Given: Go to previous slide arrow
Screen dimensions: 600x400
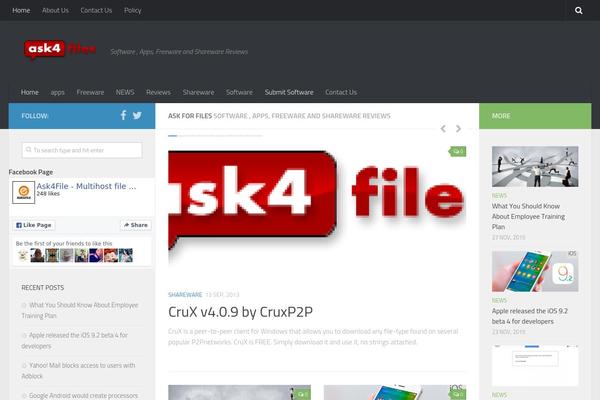Looking at the screenshot, I should (x=443, y=129).
